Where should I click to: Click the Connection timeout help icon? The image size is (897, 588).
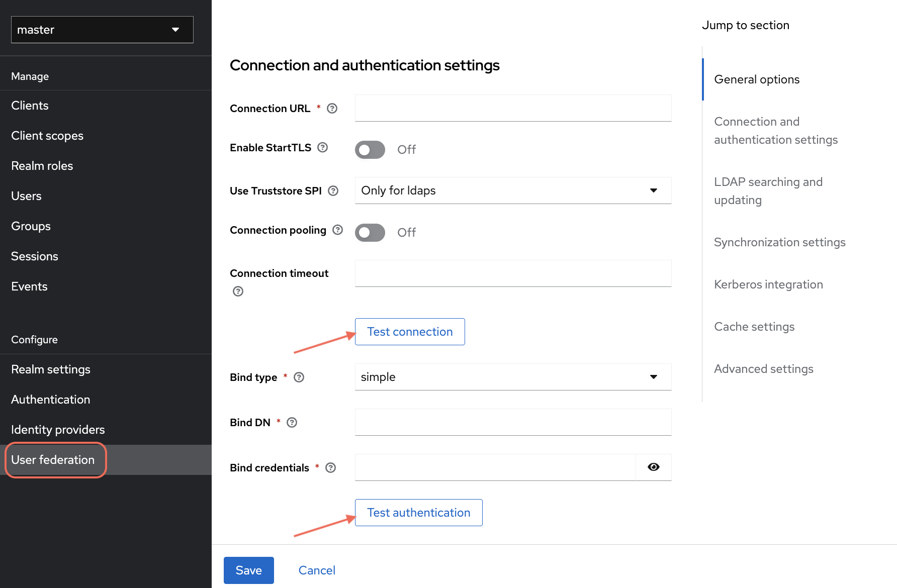point(238,291)
